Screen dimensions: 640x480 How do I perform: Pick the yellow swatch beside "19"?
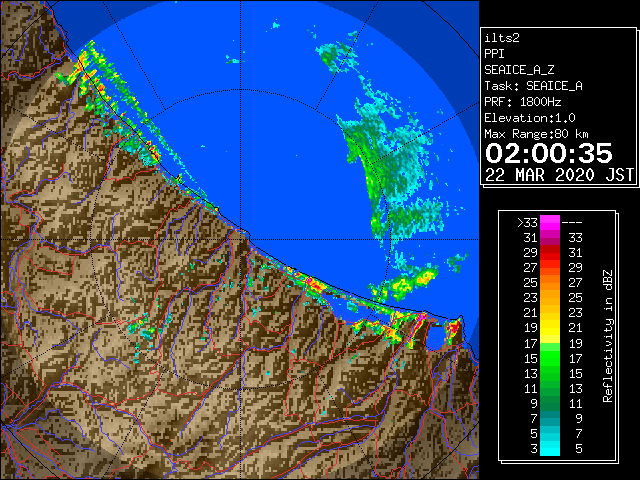550,328
